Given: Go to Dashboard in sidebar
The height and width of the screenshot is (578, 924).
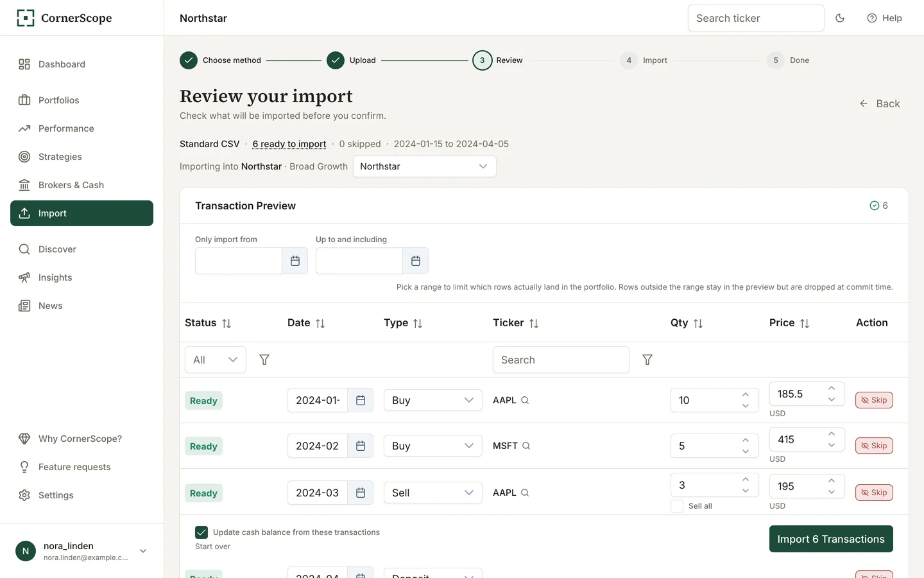Looking at the screenshot, I should 81,64.
